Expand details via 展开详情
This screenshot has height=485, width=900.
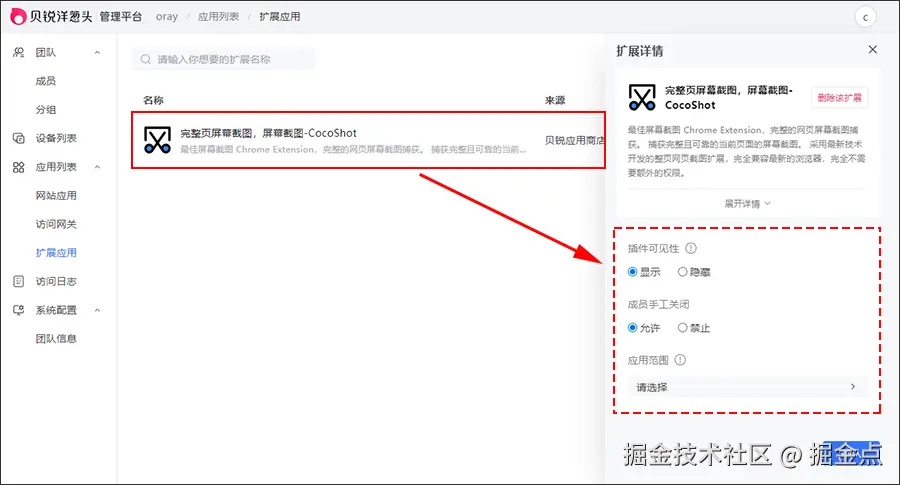(747, 204)
